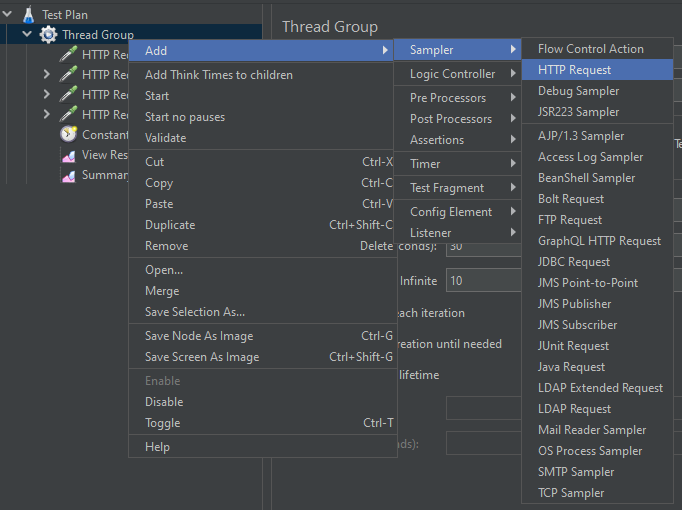
Task: Open the Assertions submenu
Action: 458,140
